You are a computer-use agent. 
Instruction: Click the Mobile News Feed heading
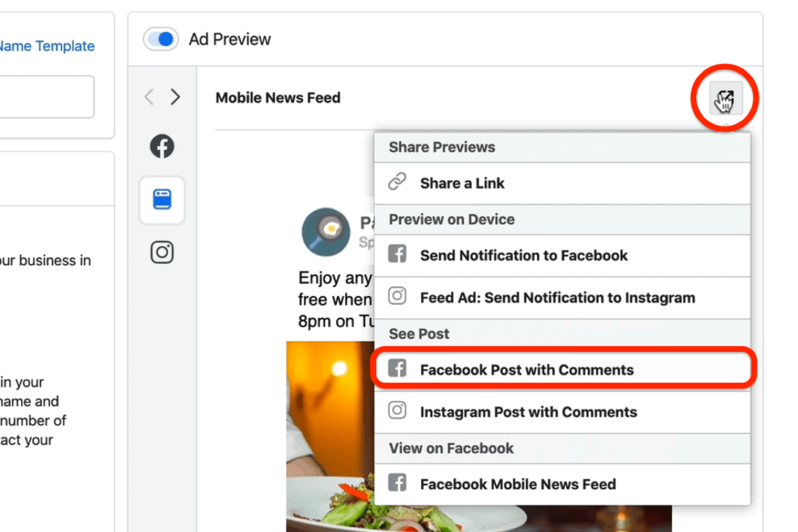[x=278, y=98]
